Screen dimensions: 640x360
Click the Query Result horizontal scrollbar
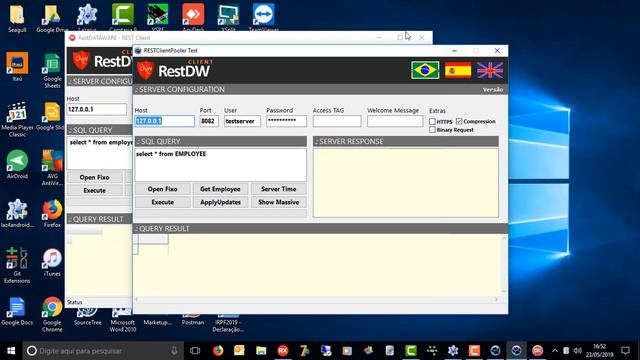pyautogui.click(x=317, y=300)
